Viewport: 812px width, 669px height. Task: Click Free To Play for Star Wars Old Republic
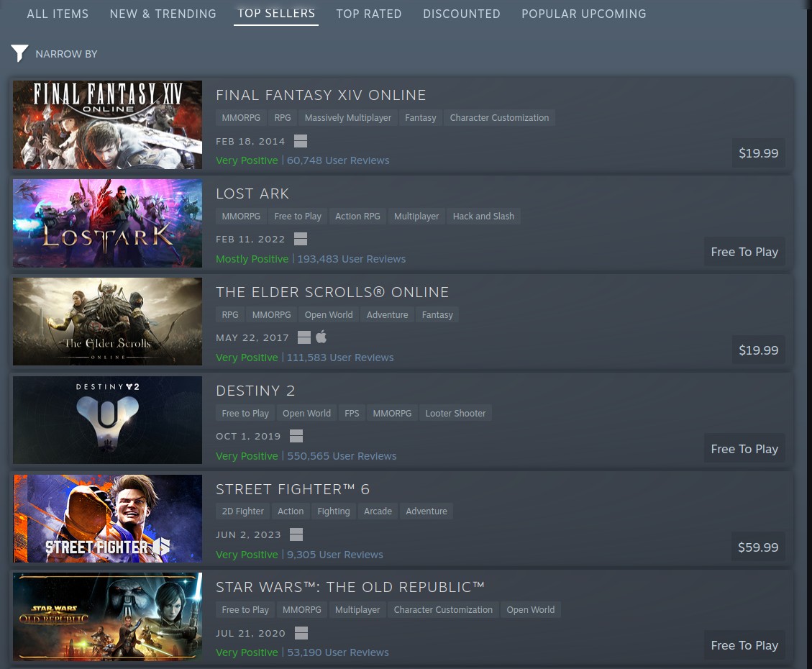pos(744,645)
